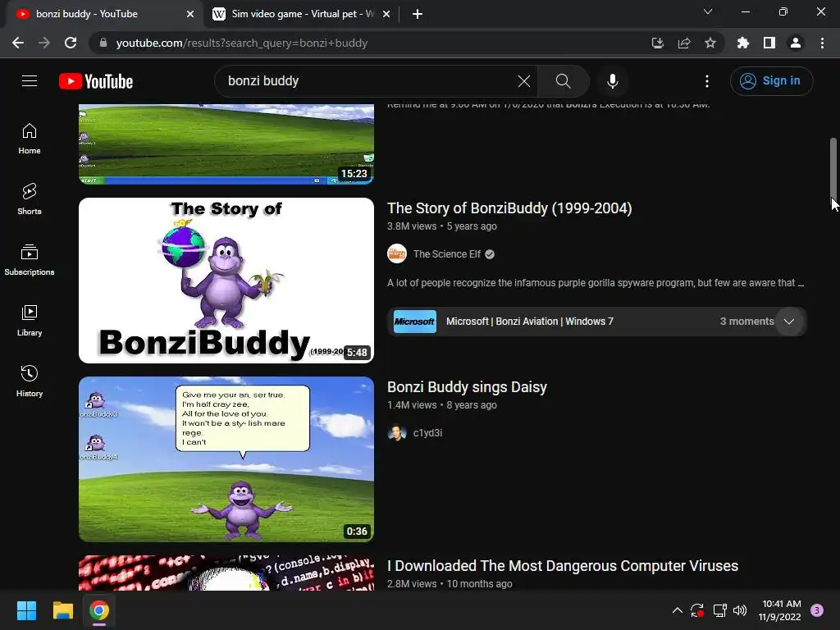Play the Bonzi Buddy sings Daisy thumbnail
840x630 pixels.
226,459
